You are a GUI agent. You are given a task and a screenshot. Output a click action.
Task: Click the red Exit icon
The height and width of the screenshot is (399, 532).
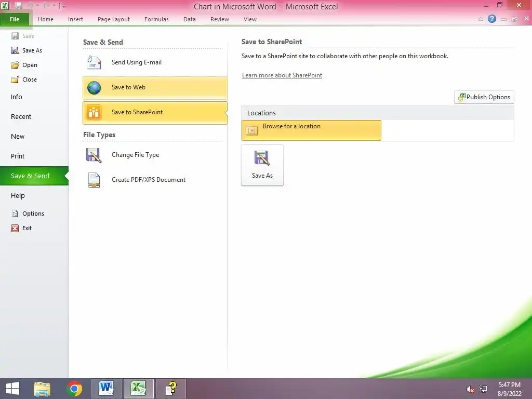click(x=15, y=229)
